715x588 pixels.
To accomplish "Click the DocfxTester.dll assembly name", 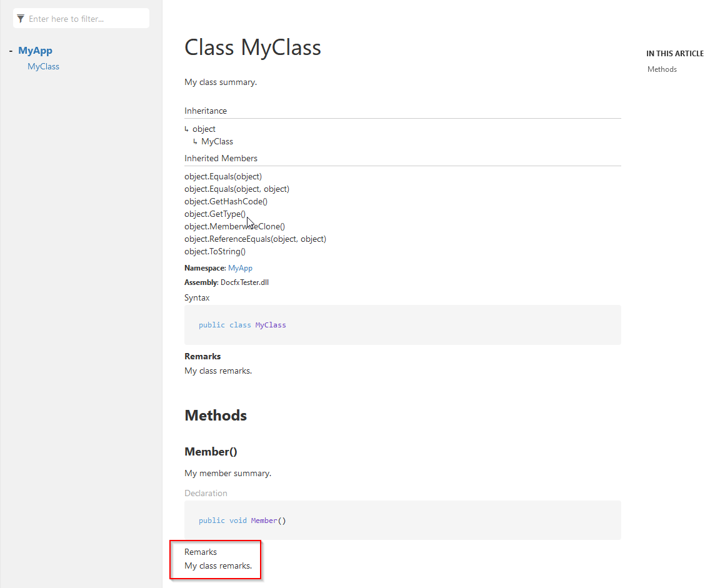I will pos(244,282).
